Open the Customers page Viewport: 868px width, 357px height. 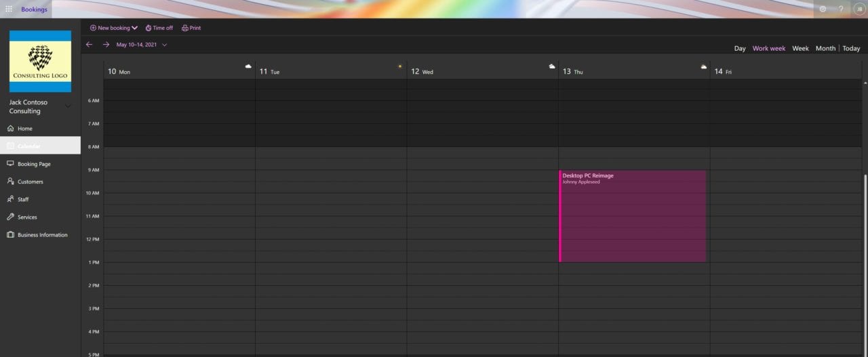coord(30,182)
